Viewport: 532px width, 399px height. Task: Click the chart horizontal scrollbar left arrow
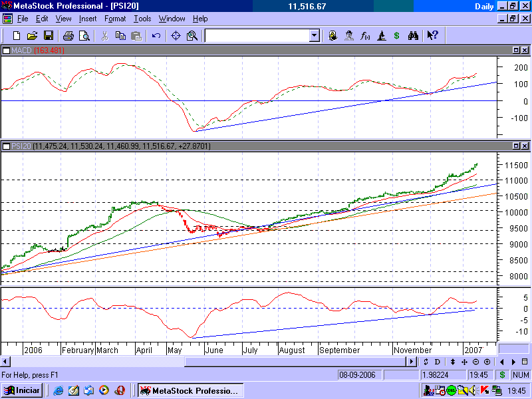[5, 362]
